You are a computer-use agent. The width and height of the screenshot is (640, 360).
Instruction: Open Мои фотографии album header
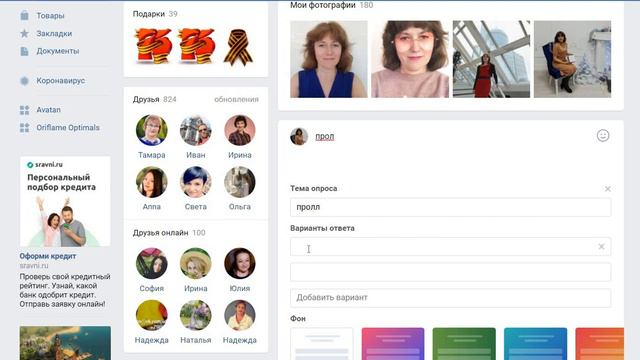322,5
